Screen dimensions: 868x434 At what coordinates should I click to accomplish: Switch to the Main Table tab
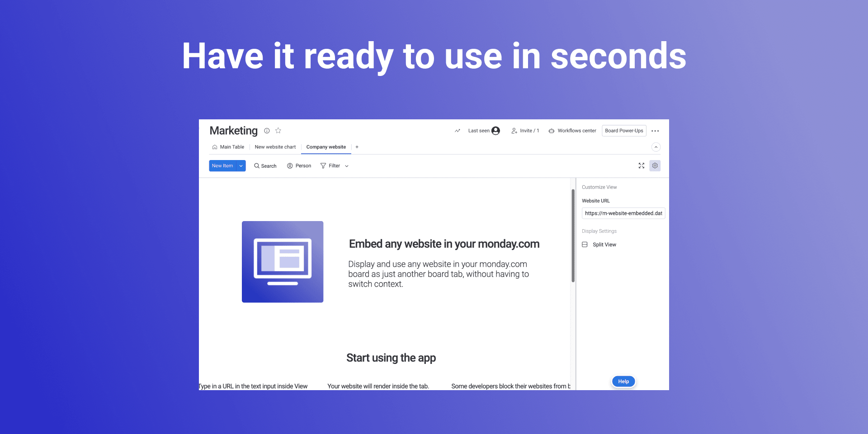click(x=228, y=147)
